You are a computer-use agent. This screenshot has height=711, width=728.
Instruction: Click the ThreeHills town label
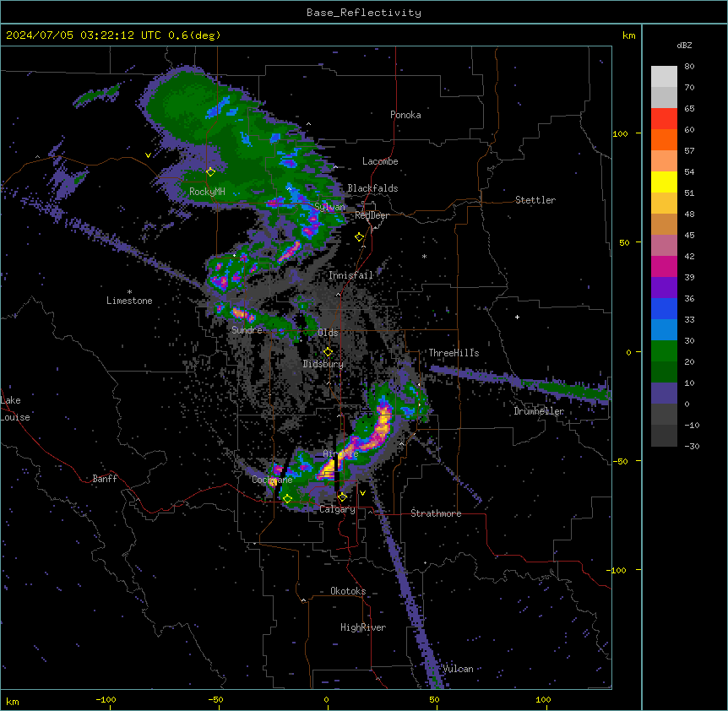(454, 353)
